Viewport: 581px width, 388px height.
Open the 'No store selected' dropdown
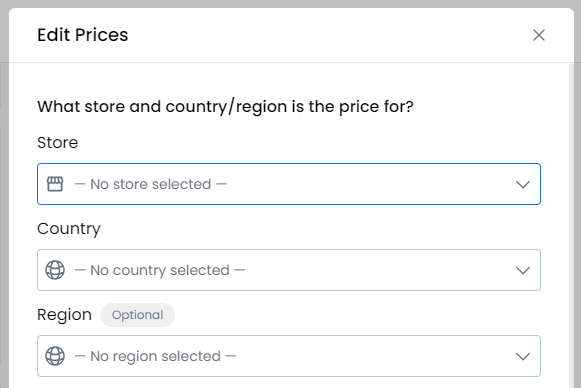289,184
